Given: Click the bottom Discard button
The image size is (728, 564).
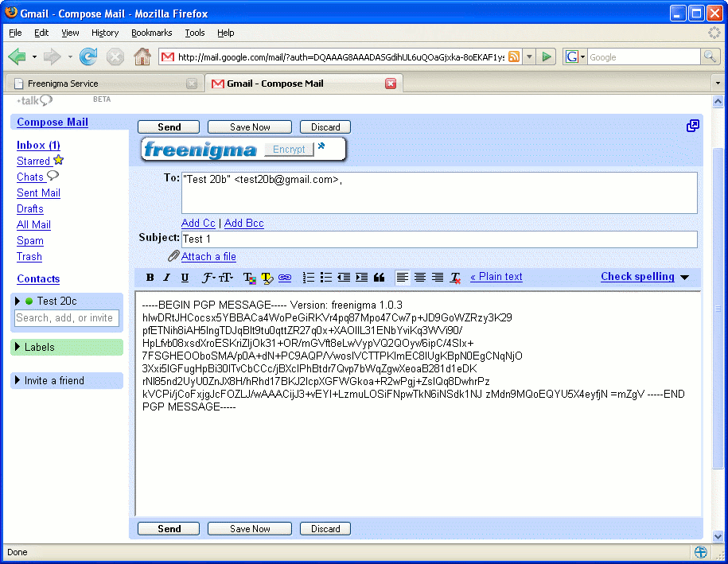Looking at the screenshot, I should tap(325, 529).
